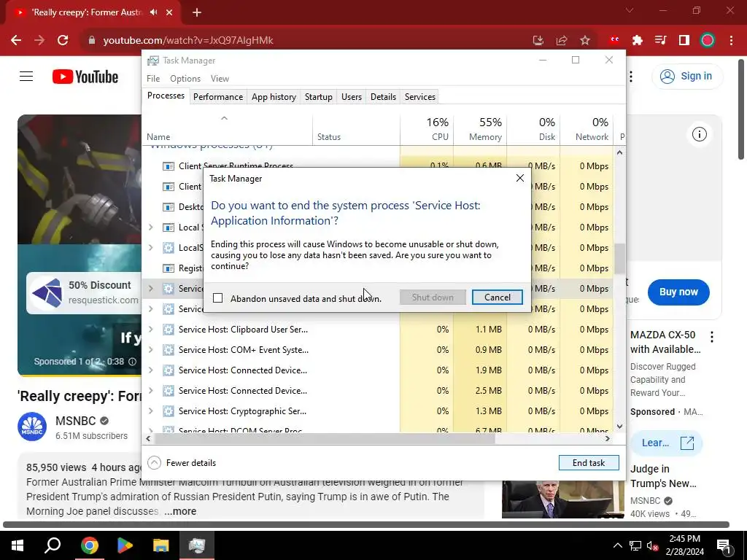Open the View menu in Task Manager
This screenshot has width=747, height=560.
pyautogui.click(x=220, y=79)
